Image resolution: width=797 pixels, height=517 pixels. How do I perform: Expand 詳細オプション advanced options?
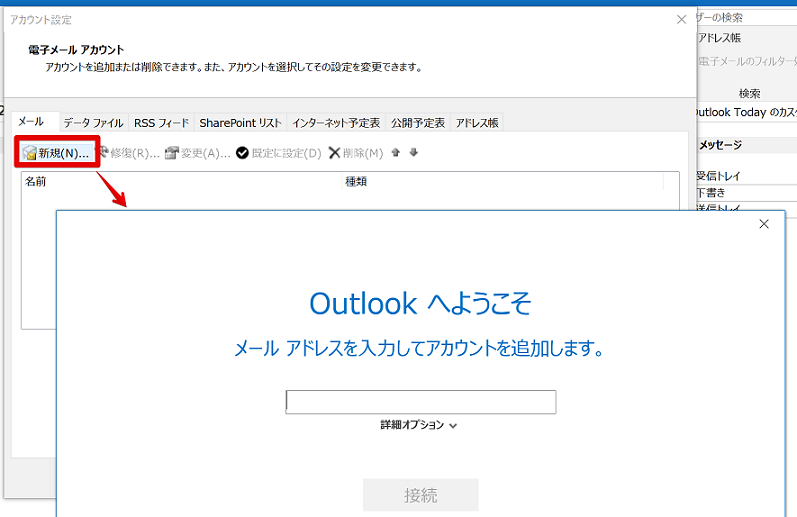tap(419, 424)
